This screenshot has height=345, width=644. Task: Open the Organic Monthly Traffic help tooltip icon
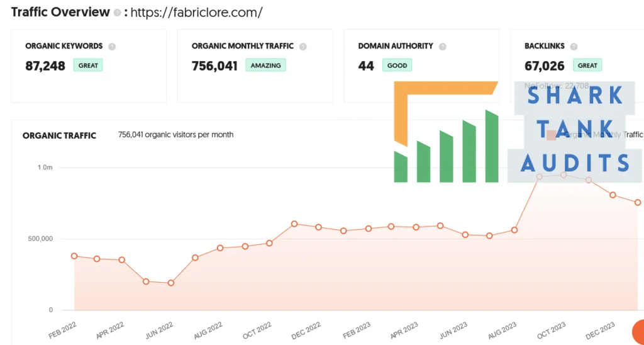303,47
